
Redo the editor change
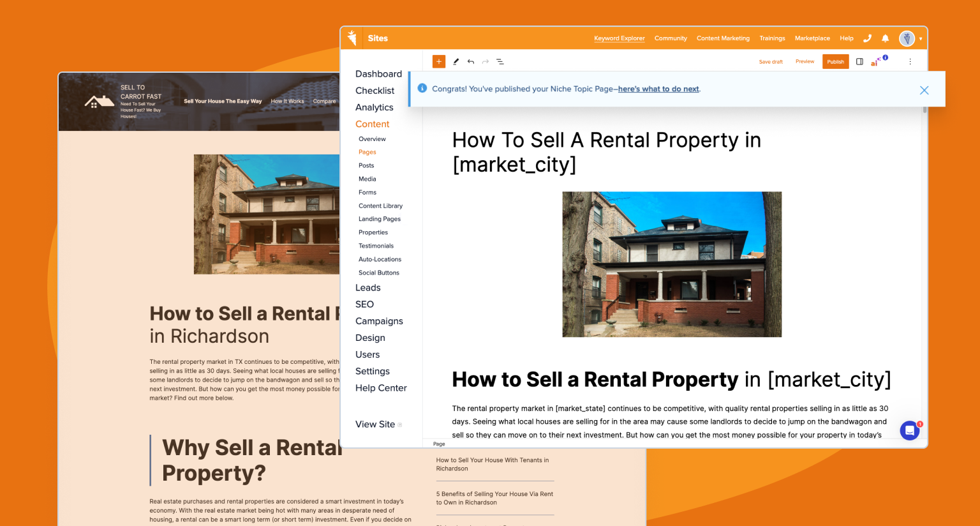point(486,62)
